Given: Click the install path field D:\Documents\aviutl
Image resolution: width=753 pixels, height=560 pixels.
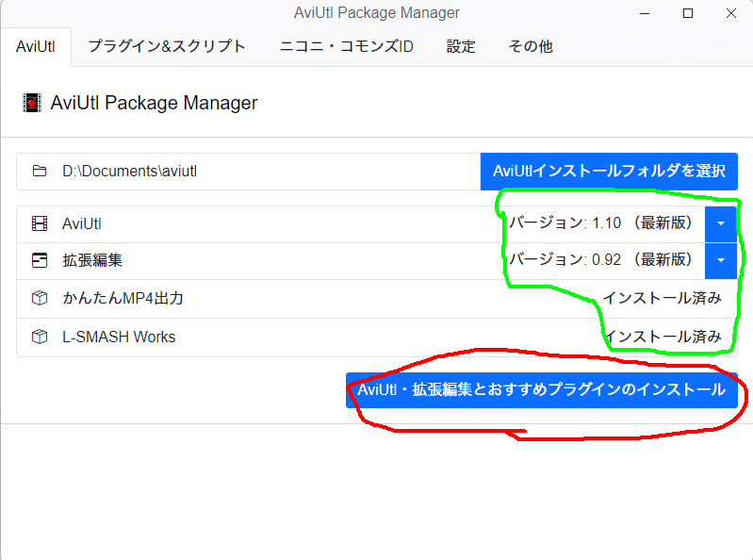Looking at the screenshot, I should [x=248, y=172].
